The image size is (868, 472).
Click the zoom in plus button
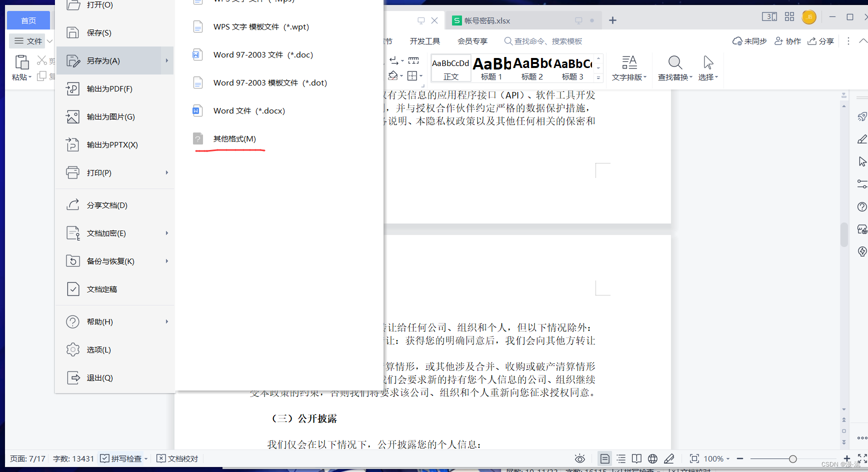[x=847, y=458]
